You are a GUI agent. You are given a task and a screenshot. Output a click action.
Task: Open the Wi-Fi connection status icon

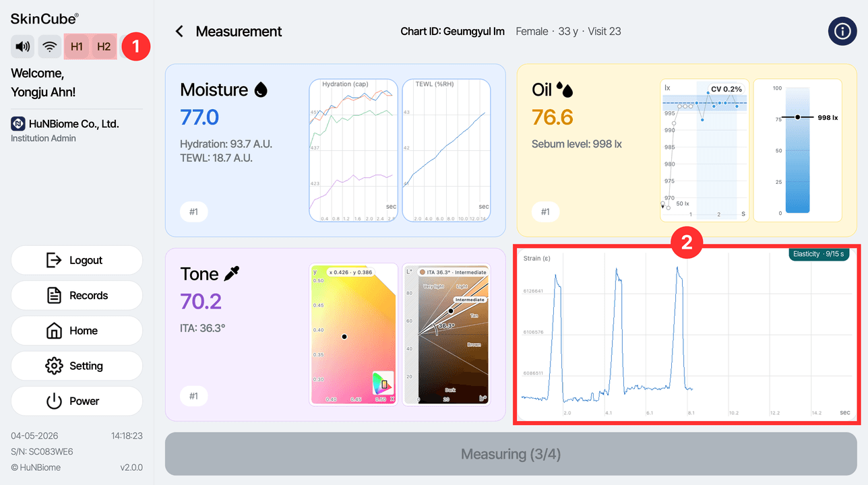(x=49, y=47)
